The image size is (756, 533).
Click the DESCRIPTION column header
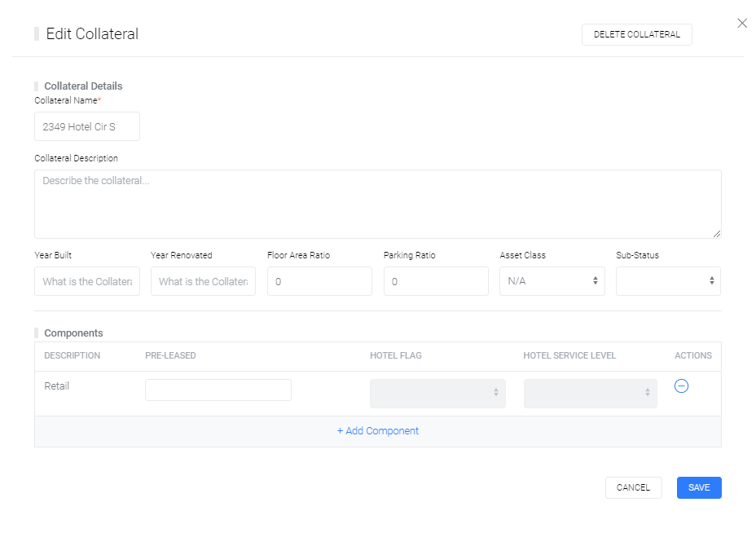pos(73,355)
